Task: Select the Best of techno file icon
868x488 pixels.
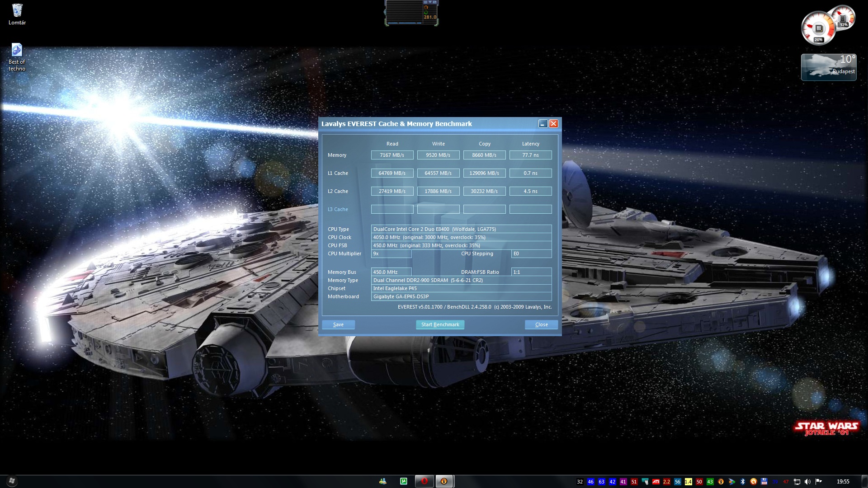Action: (17, 57)
